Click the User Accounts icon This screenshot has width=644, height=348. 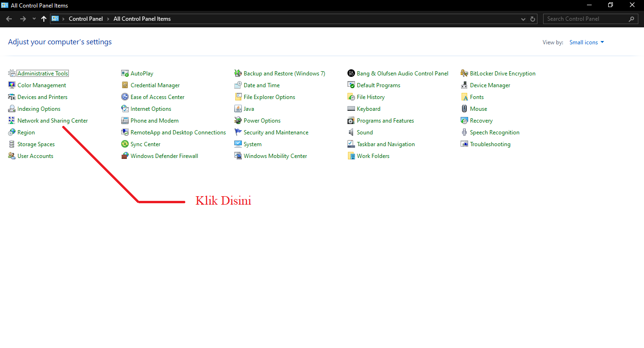click(12, 156)
